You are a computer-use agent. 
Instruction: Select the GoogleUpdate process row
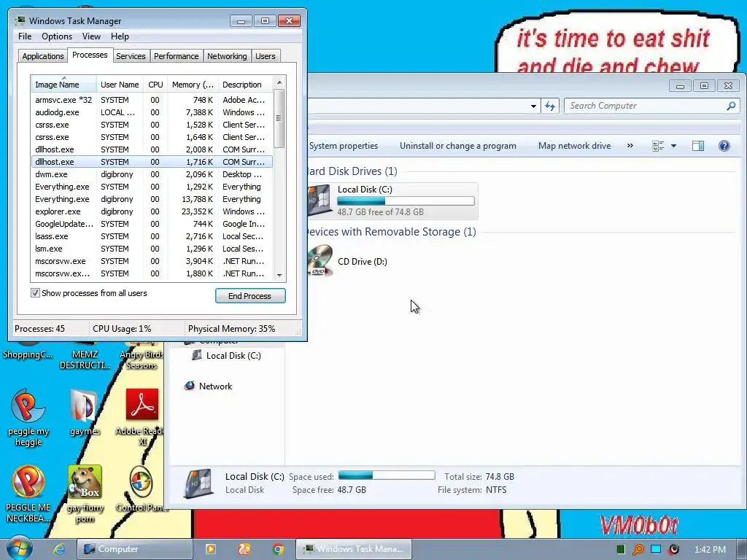click(152, 224)
